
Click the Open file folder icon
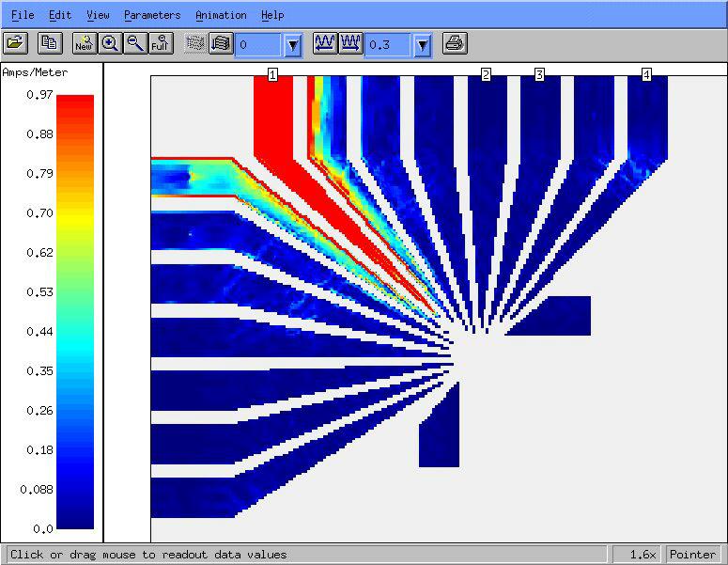(15, 43)
